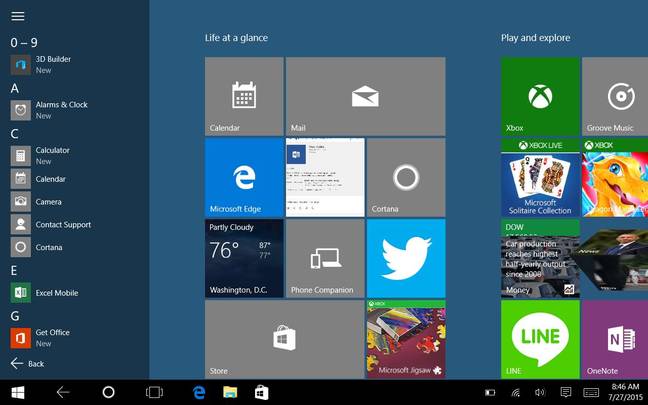Open the taskbar clock 8:46 AM
This screenshot has height=405, width=648.
pyautogui.click(x=625, y=392)
